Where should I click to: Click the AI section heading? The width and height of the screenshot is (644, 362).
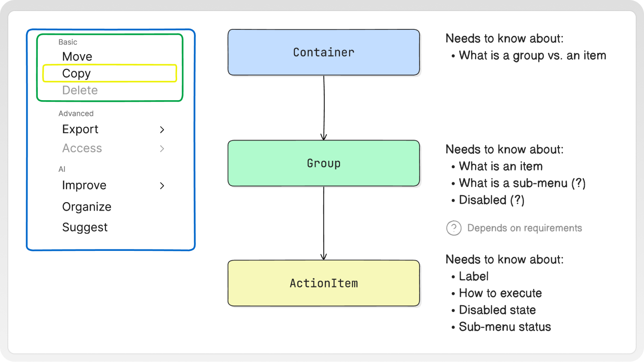pyautogui.click(x=62, y=170)
